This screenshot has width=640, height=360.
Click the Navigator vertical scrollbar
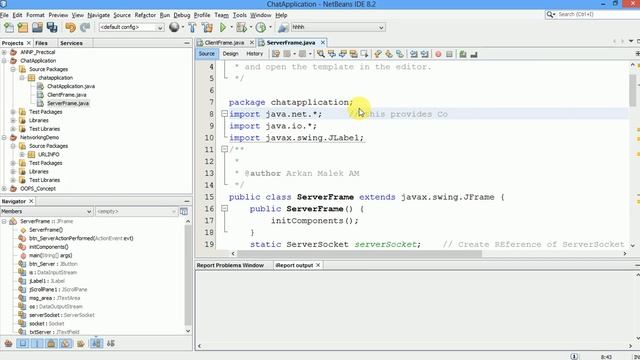pos(188,274)
